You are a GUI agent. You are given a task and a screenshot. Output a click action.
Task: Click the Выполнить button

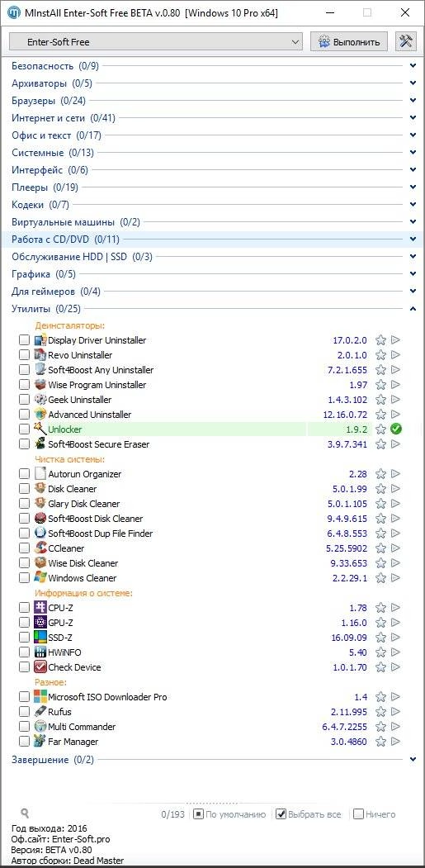[x=348, y=41]
